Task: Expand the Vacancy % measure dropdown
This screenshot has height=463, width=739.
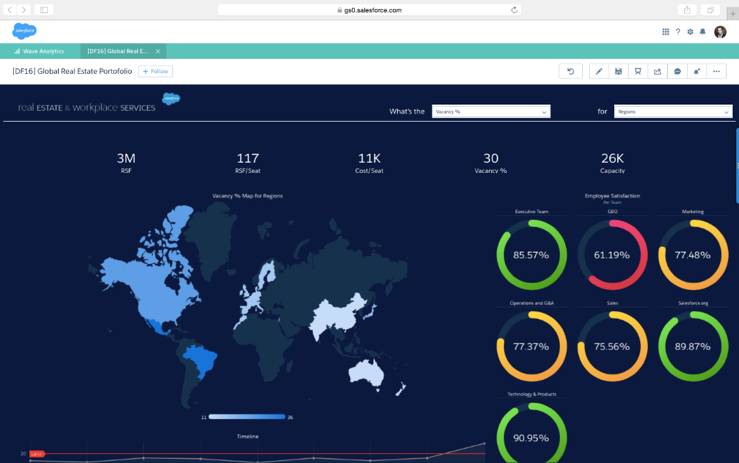Action: (491, 112)
